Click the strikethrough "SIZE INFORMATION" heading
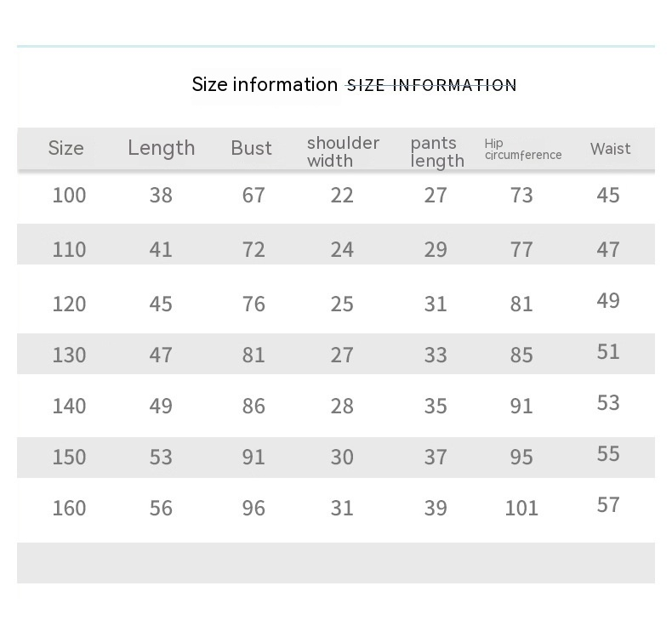The height and width of the screenshot is (637, 672). tap(431, 85)
